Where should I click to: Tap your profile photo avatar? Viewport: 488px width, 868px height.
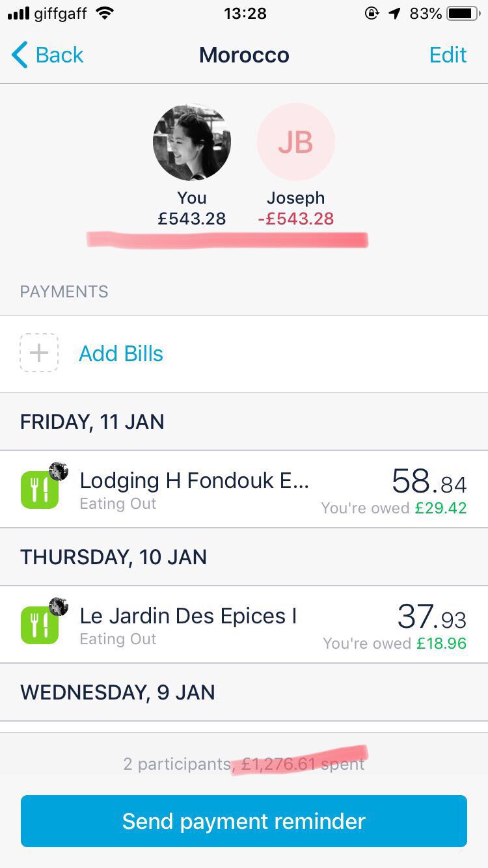[192, 142]
